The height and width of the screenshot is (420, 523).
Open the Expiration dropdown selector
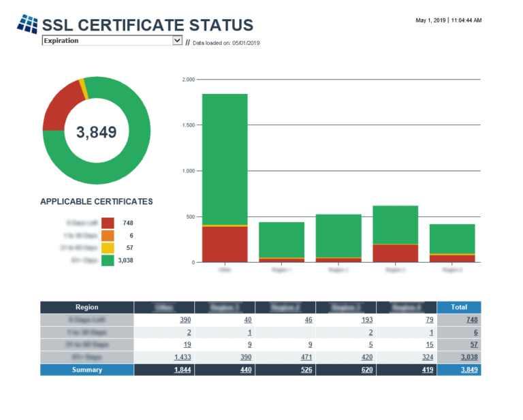112,41
